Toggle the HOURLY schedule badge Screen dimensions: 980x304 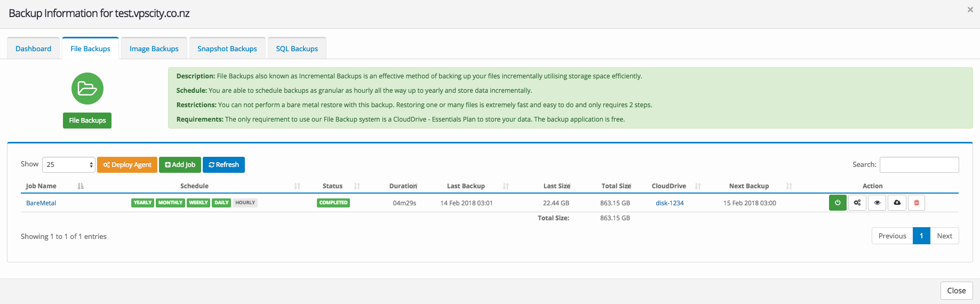click(x=245, y=203)
